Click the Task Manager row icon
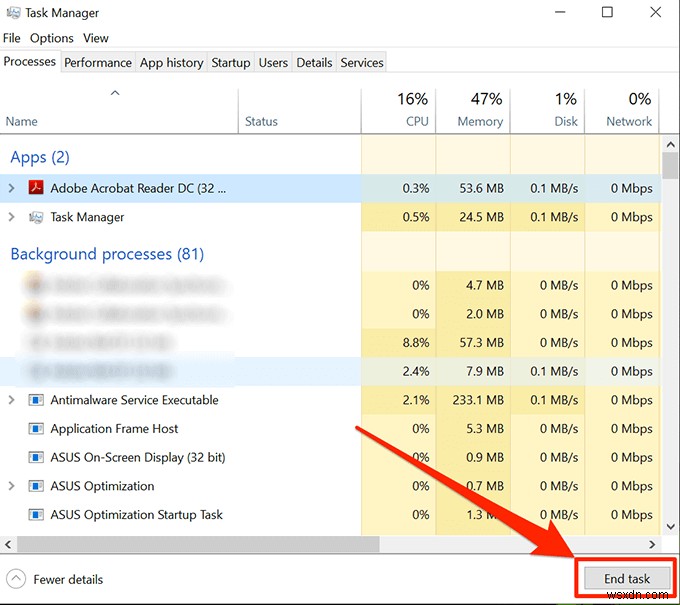Viewport: 680px width, 605px height. tap(36, 217)
